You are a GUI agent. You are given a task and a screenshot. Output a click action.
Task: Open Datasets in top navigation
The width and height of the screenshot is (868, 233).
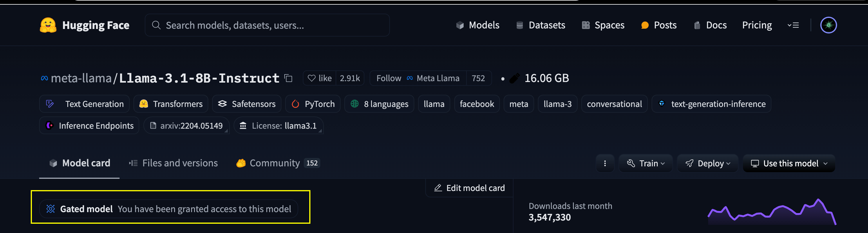pyautogui.click(x=540, y=25)
